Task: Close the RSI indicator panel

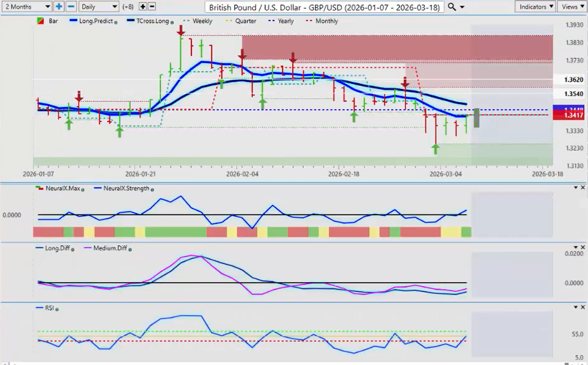Action: click(582, 307)
